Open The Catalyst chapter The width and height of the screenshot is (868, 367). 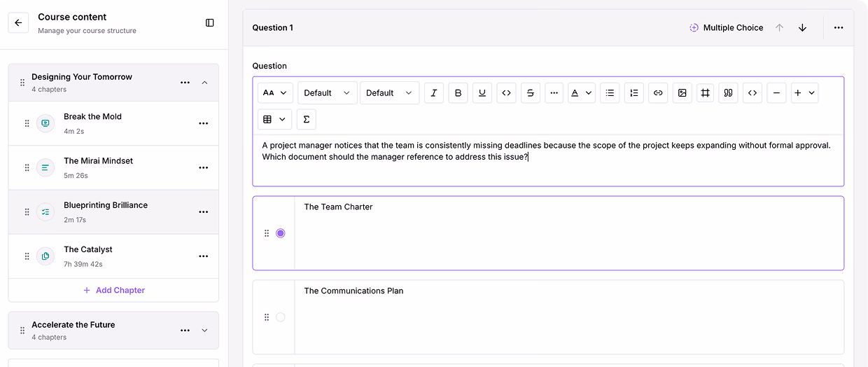pyautogui.click(x=113, y=256)
